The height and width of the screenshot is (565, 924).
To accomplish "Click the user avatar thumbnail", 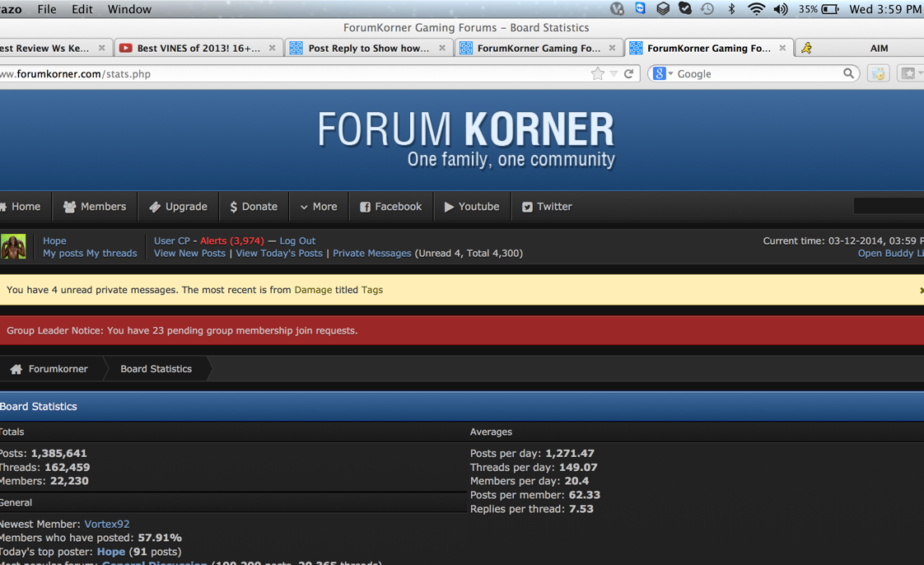I will click(x=13, y=247).
